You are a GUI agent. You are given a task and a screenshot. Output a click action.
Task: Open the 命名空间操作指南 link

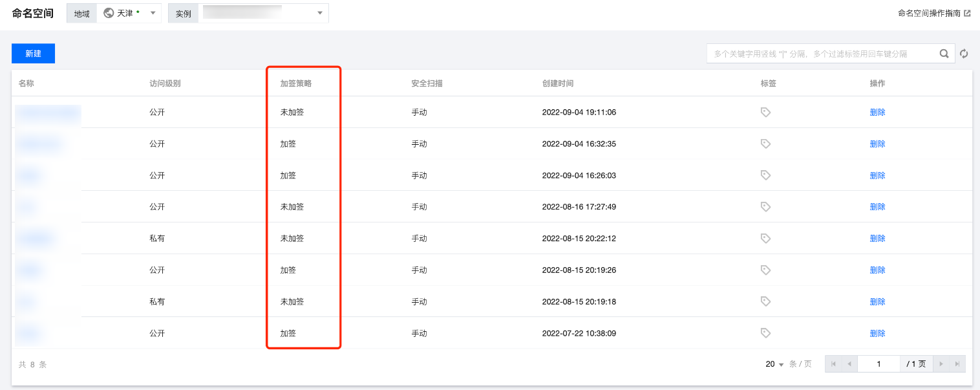[934, 13]
